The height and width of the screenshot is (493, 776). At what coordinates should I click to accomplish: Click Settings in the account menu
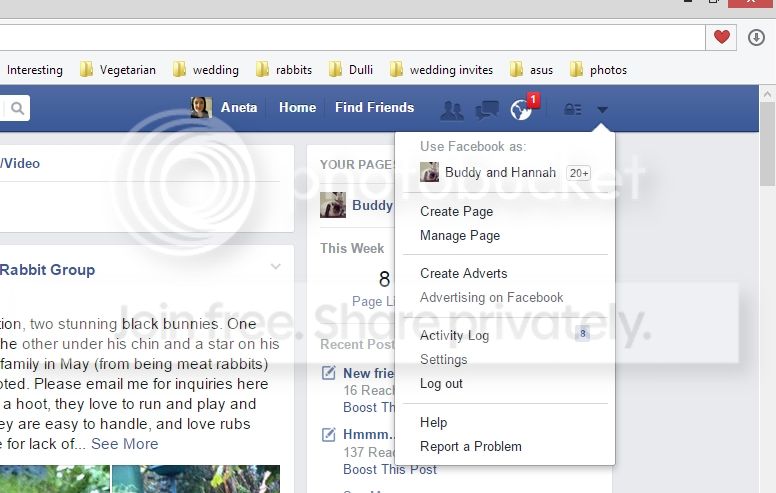443,359
